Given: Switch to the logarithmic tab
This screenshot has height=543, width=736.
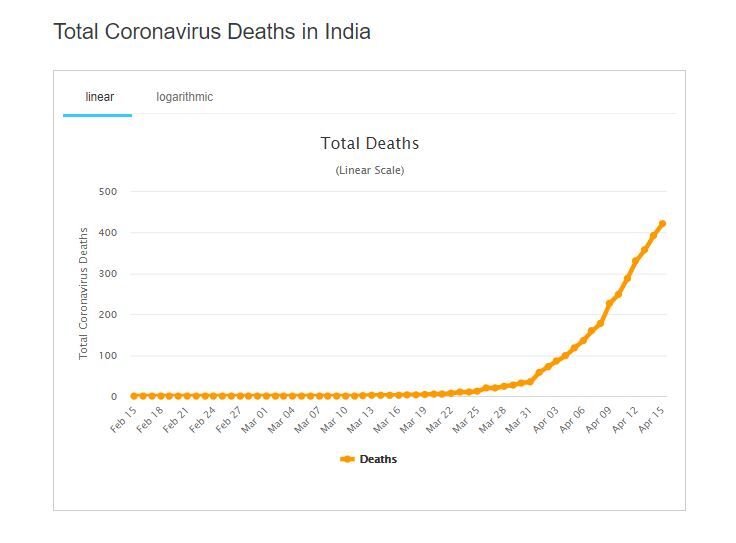Looking at the screenshot, I should click(184, 97).
